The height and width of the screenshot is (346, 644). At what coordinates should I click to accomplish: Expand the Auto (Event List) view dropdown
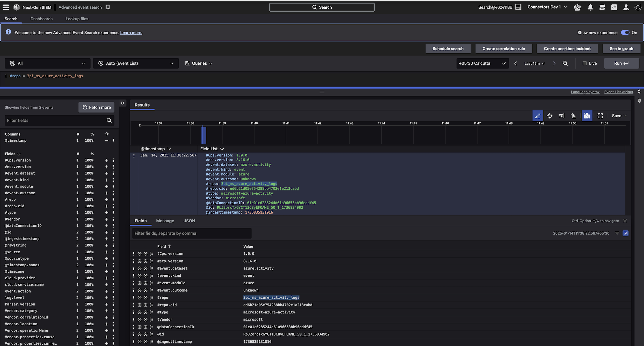(136, 63)
